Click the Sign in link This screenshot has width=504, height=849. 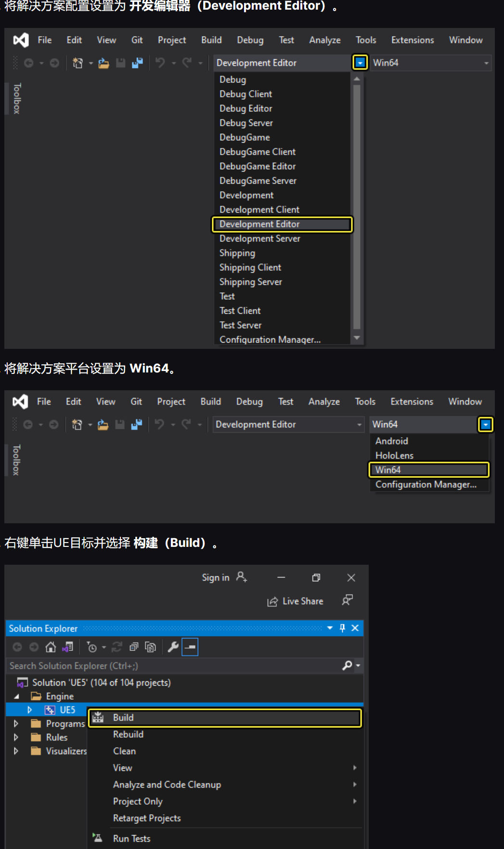point(216,577)
